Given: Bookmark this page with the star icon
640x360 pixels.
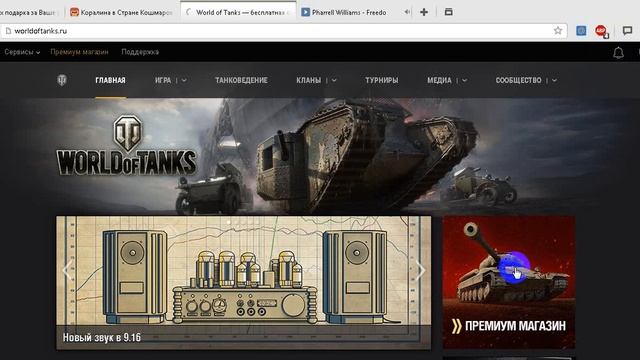Looking at the screenshot, I should 558,31.
